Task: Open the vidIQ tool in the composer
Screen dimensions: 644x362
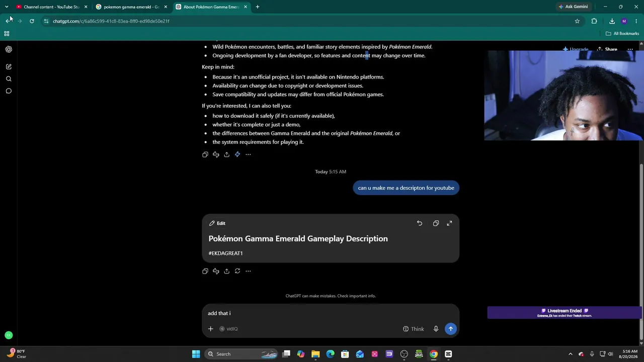Action: tap(228, 329)
